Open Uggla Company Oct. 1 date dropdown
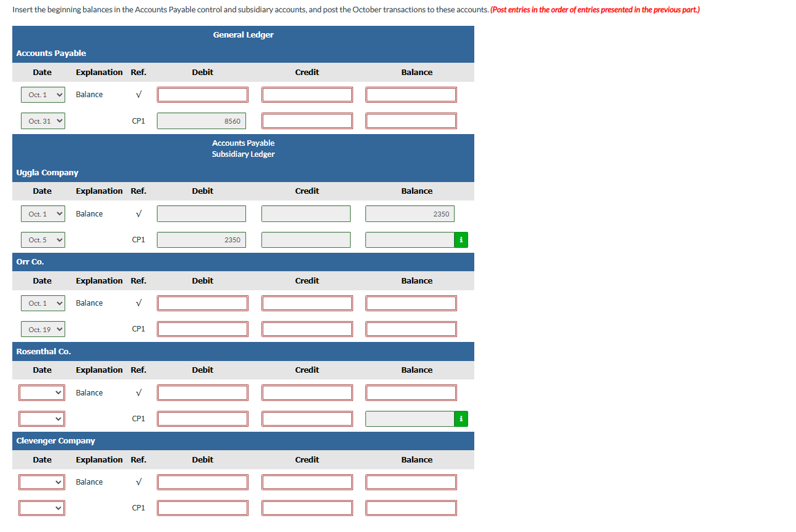The height and width of the screenshot is (532, 796). 43,214
